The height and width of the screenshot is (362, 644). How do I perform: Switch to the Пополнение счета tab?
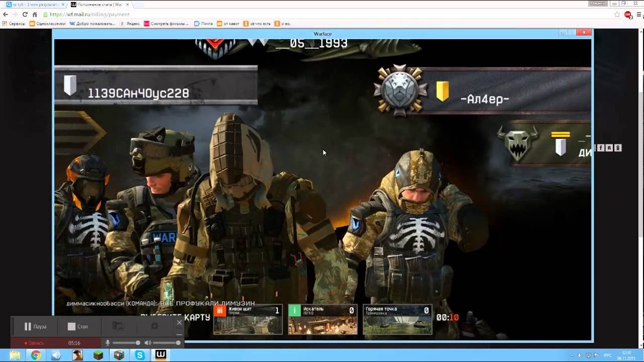99,5
